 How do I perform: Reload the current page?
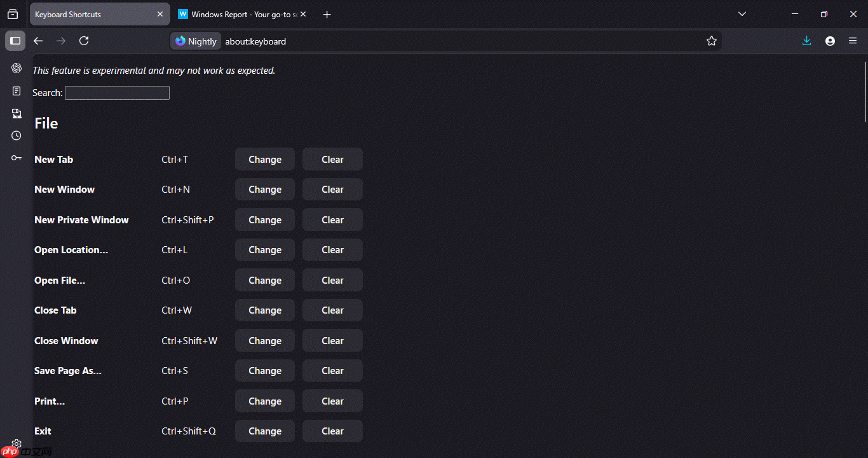point(84,41)
